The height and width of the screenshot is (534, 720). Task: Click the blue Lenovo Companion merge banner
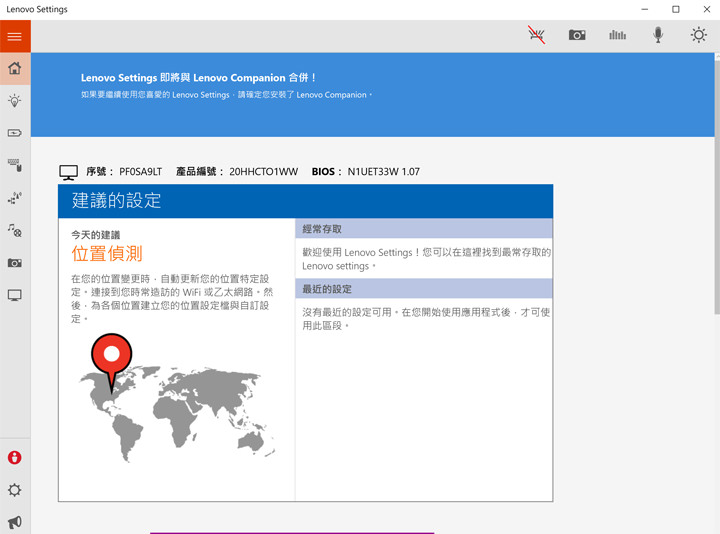373,94
